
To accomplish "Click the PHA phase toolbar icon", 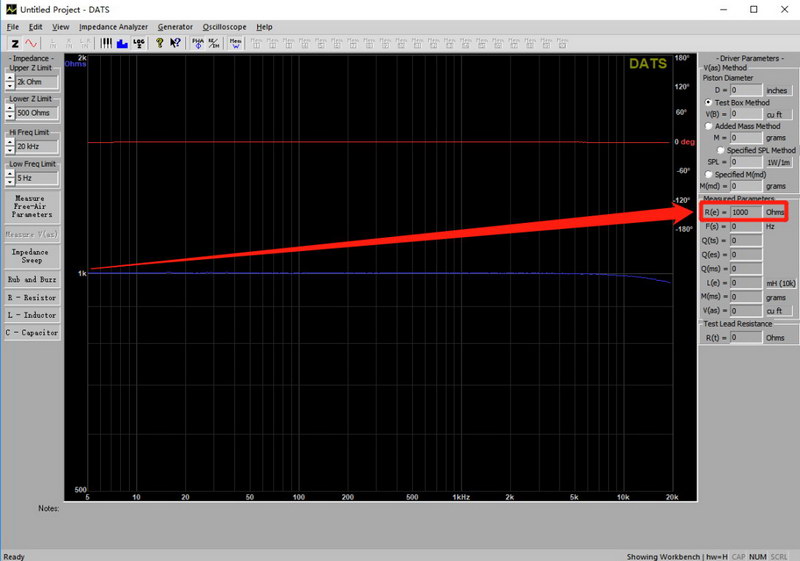I will click(197, 43).
